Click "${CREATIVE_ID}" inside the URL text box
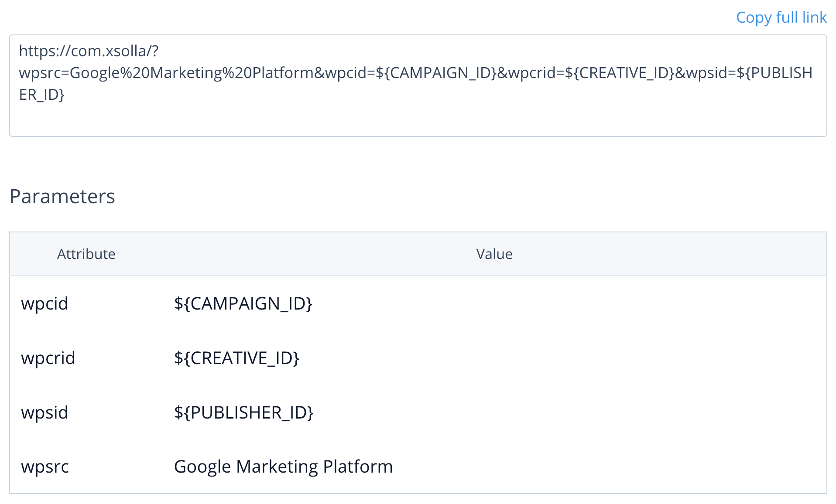 [620, 73]
